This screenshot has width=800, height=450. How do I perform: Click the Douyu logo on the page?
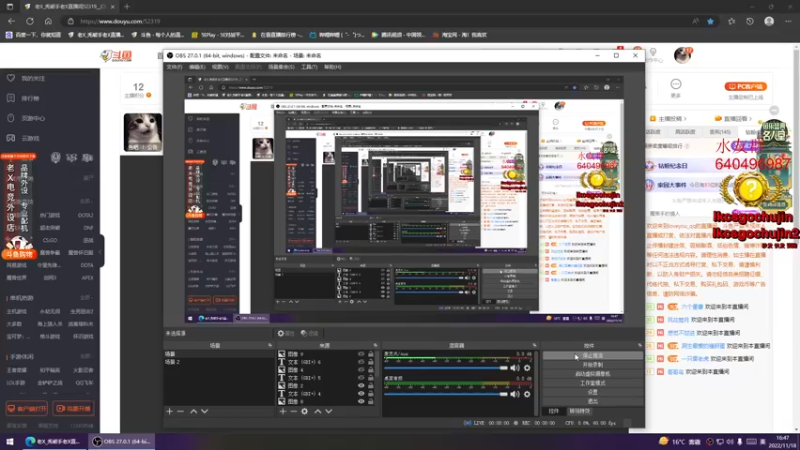point(116,56)
